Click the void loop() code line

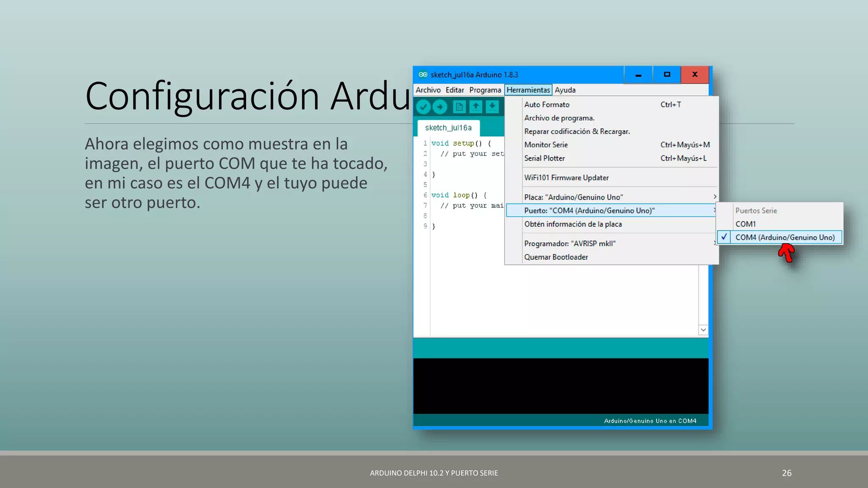point(459,195)
